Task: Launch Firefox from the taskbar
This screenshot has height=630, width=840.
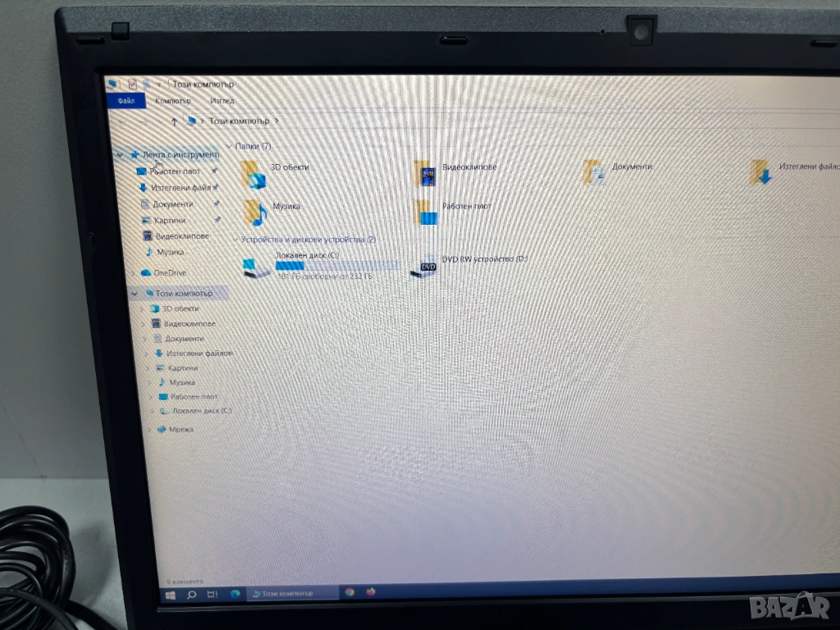Action: [x=371, y=591]
